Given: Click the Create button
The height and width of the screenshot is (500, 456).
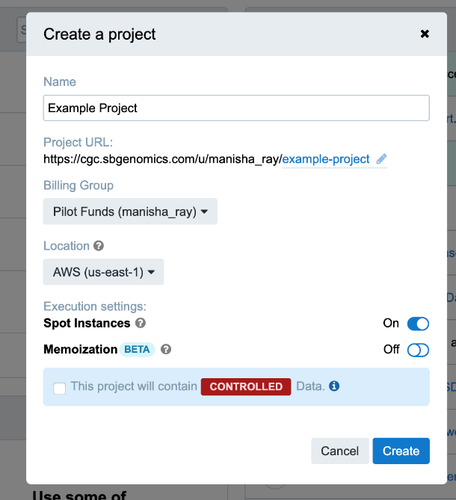Looking at the screenshot, I should pyautogui.click(x=401, y=451).
